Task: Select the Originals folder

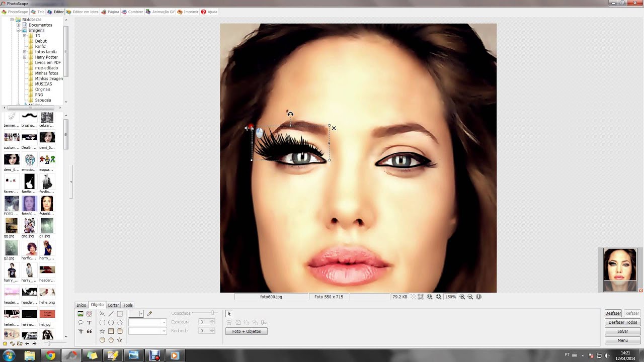Action: pos(42,89)
